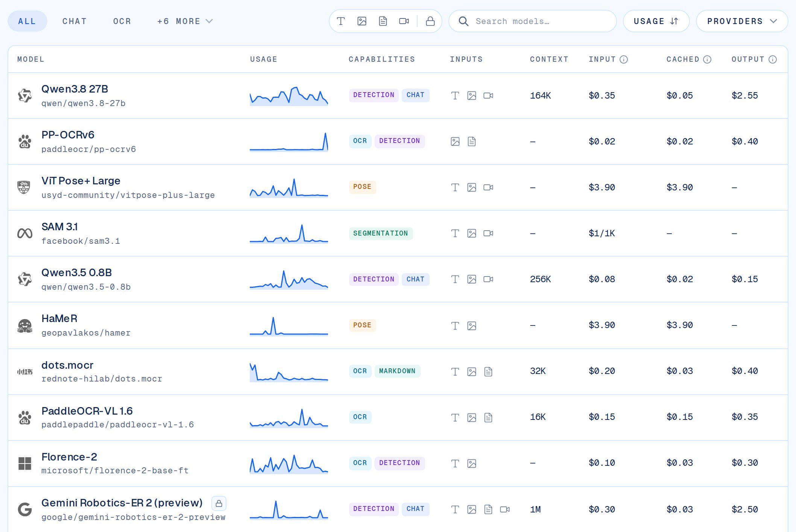Click the Hugging Face logo beside HaMeR
Viewport: 796px width, 532px height.
coord(25,325)
